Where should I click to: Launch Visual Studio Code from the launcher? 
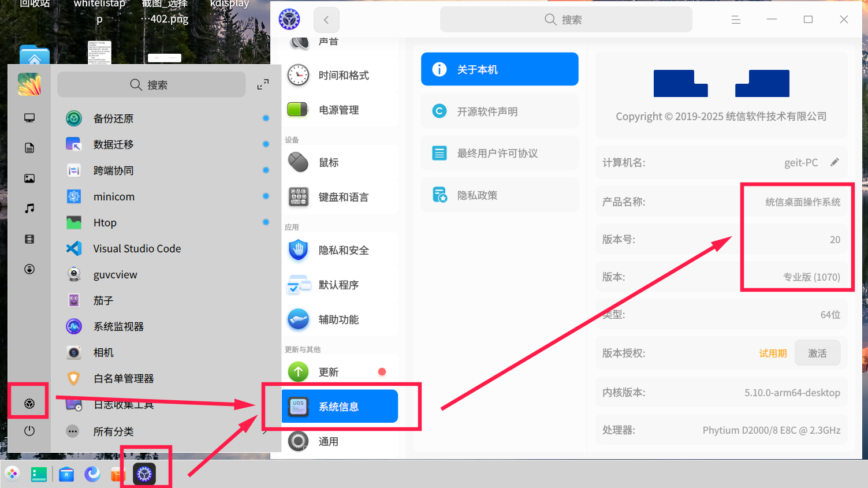coord(137,248)
